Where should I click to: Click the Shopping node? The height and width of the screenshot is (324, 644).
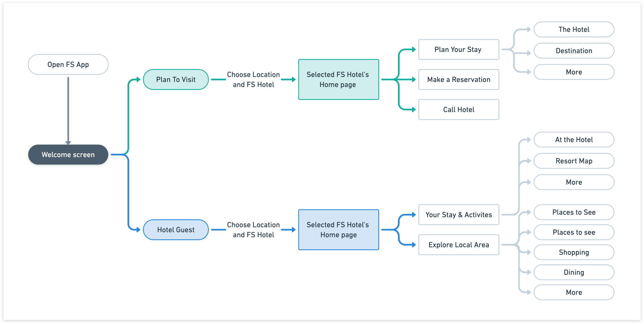coord(574,252)
